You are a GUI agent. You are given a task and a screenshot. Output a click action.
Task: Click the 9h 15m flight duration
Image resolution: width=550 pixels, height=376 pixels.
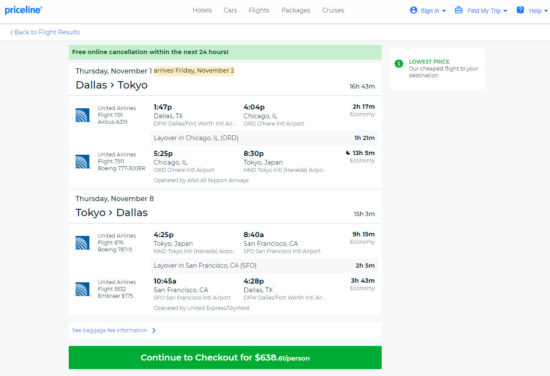[x=364, y=234]
